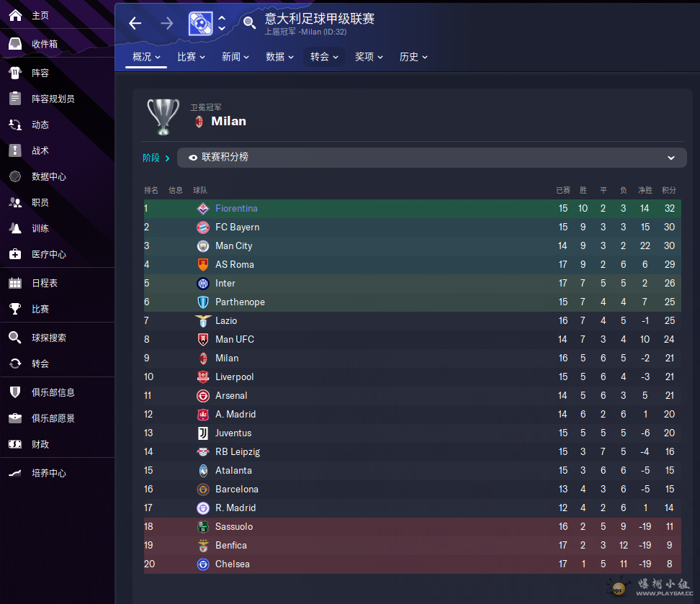Click the 阶段 stage link
Screen dimensions: 700x604
click(156, 158)
